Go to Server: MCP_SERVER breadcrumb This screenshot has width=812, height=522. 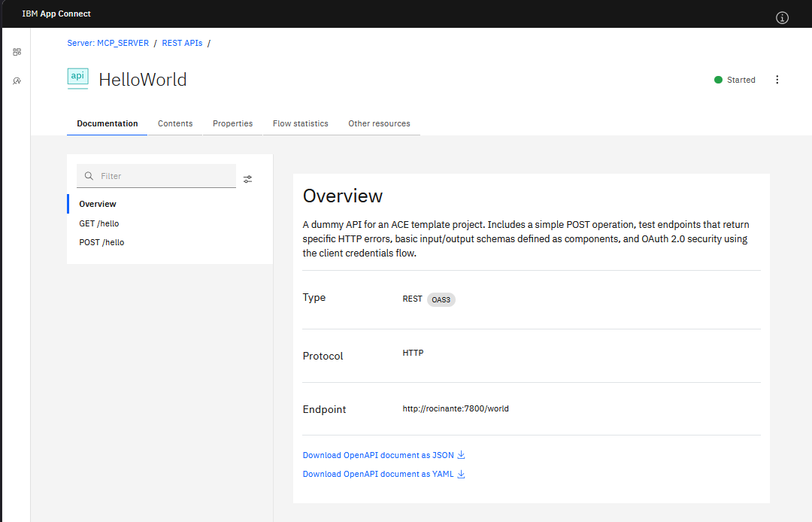click(108, 43)
